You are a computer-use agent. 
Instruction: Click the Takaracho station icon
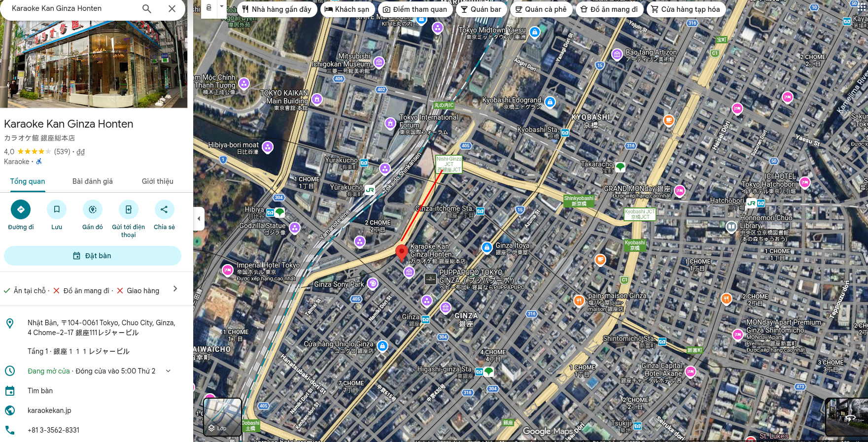[621, 167]
